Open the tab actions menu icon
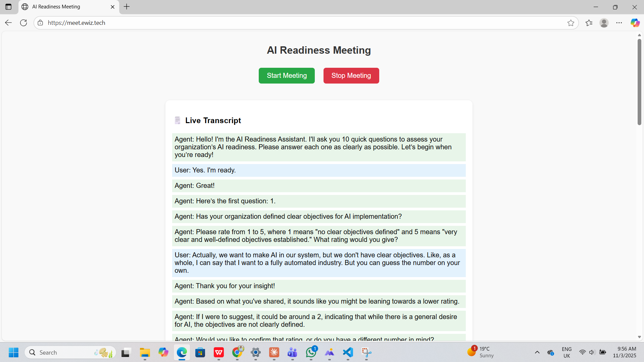The width and height of the screenshot is (644, 362). point(8,7)
